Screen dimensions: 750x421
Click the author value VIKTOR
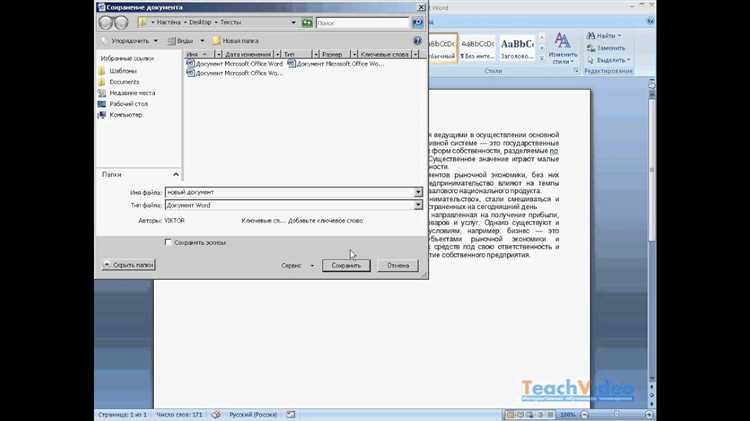tap(174, 221)
